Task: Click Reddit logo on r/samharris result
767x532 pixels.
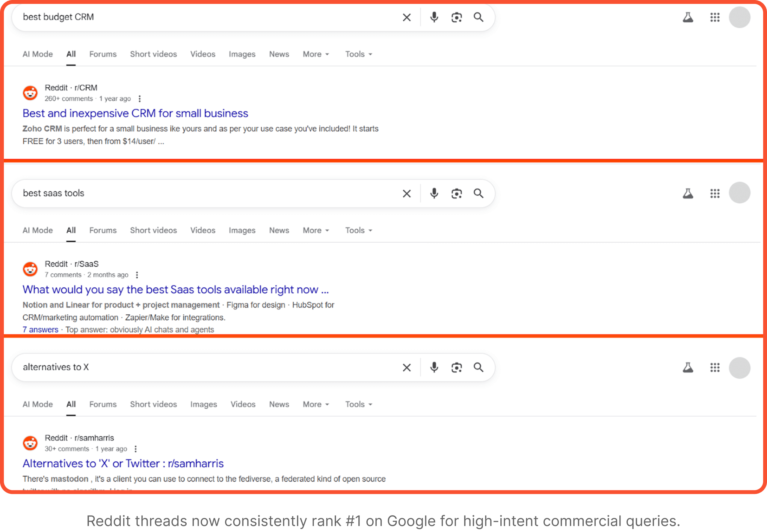Action: [30, 443]
